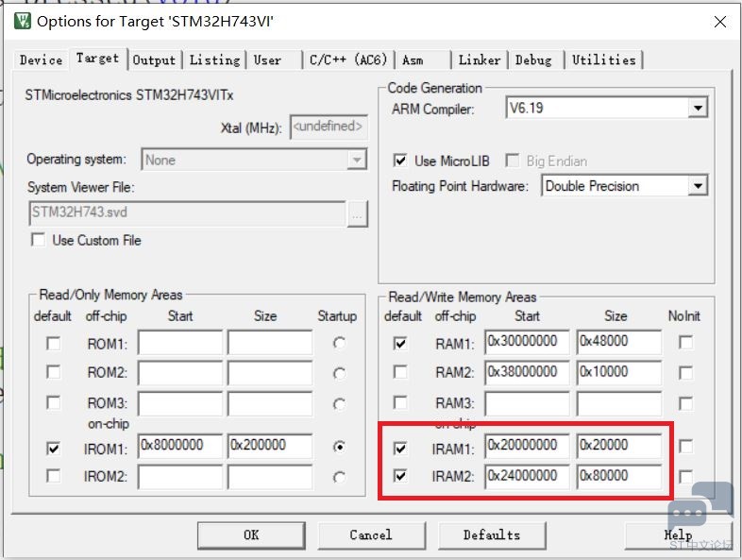Image resolution: width=742 pixels, height=560 pixels.
Task: Open the Operating system dropdown
Action: [356, 160]
